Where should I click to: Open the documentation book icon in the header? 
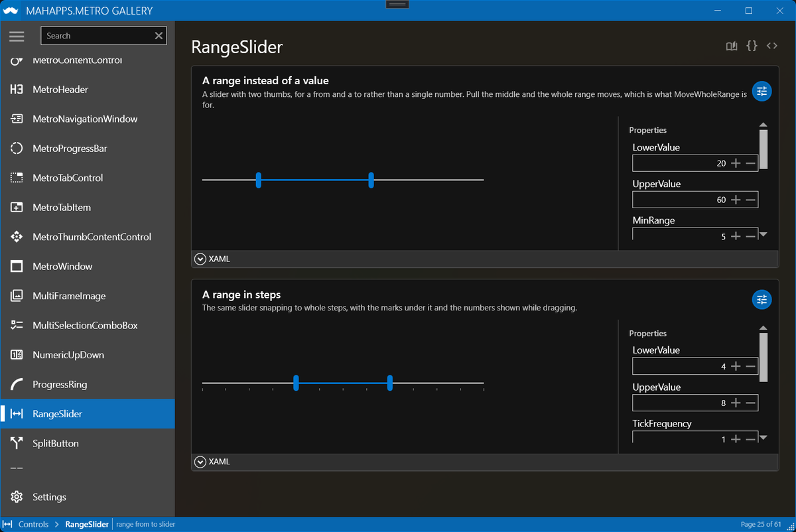(732, 46)
